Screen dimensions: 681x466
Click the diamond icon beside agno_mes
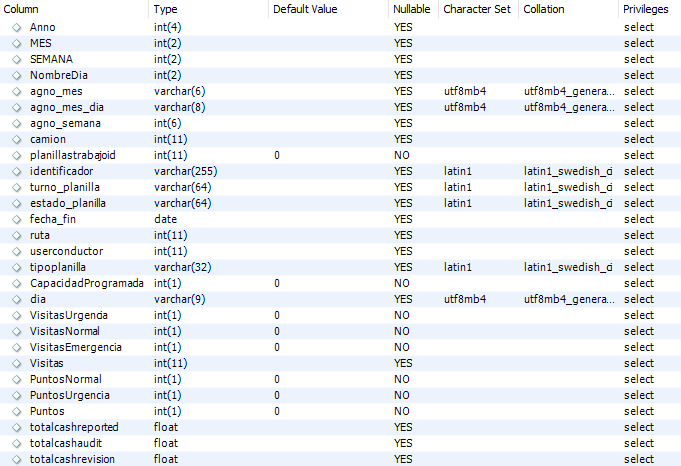pyautogui.click(x=17, y=92)
